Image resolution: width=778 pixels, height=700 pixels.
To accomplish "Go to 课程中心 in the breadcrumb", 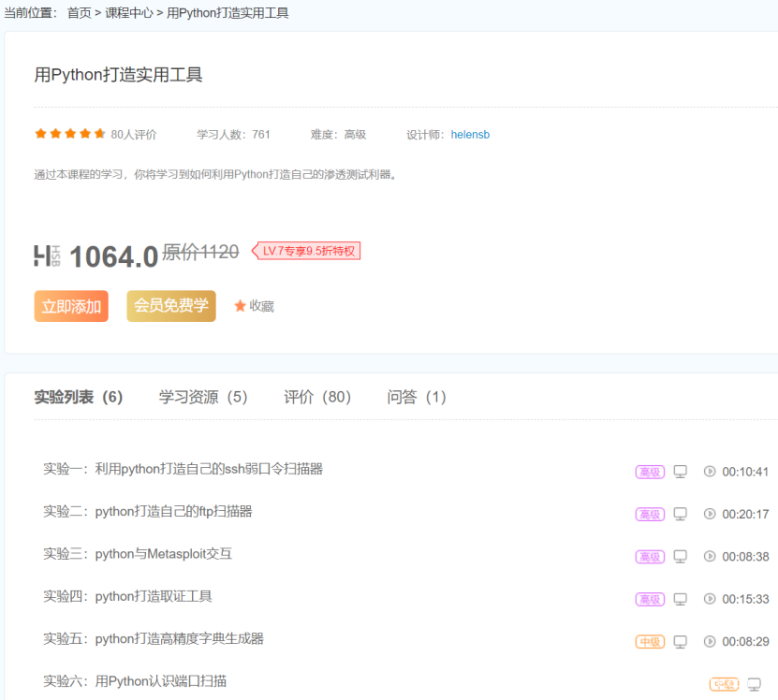I will [129, 13].
